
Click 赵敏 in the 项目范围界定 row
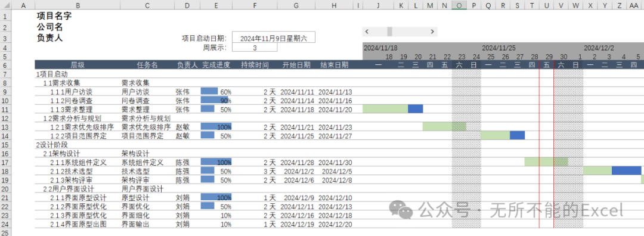click(x=183, y=136)
